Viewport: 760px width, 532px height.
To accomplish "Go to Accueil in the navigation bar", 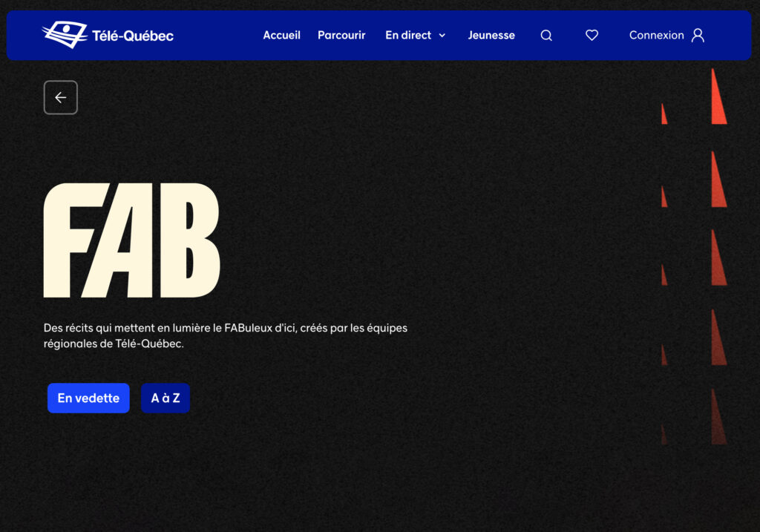I will click(x=281, y=36).
